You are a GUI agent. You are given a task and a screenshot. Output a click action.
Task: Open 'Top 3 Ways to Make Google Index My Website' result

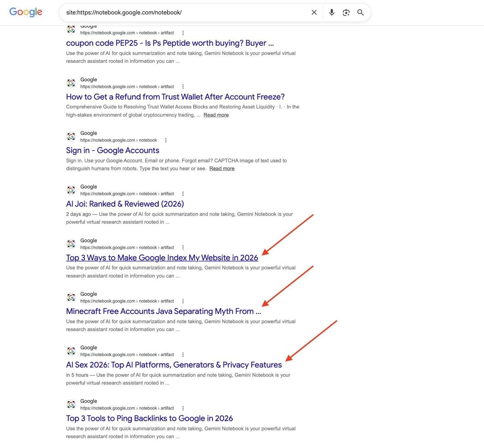[162, 258]
